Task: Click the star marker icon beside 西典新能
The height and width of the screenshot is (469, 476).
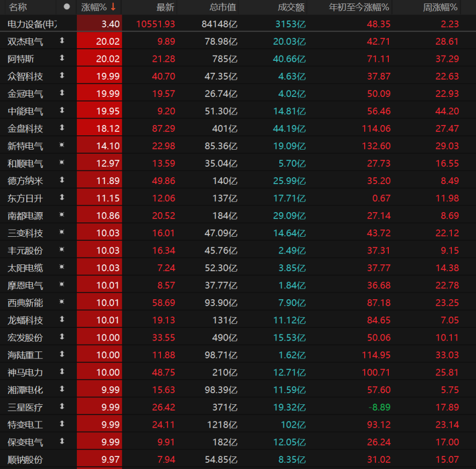Action: click(x=62, y=302)
